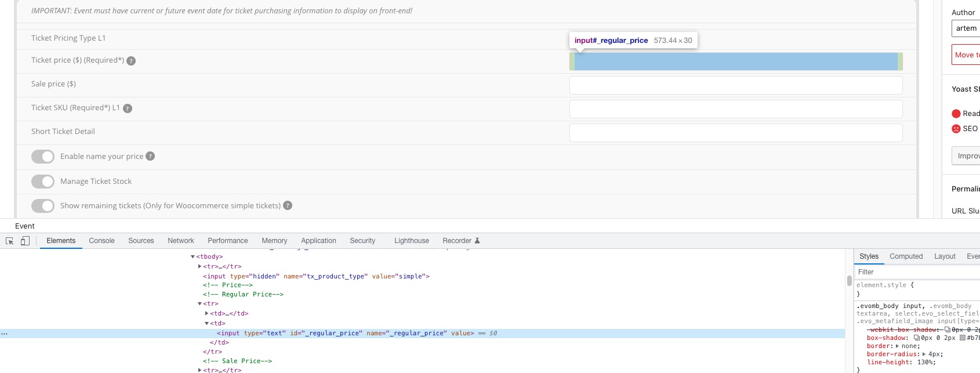Expand the collapsed td element

[x=206, y=313]
